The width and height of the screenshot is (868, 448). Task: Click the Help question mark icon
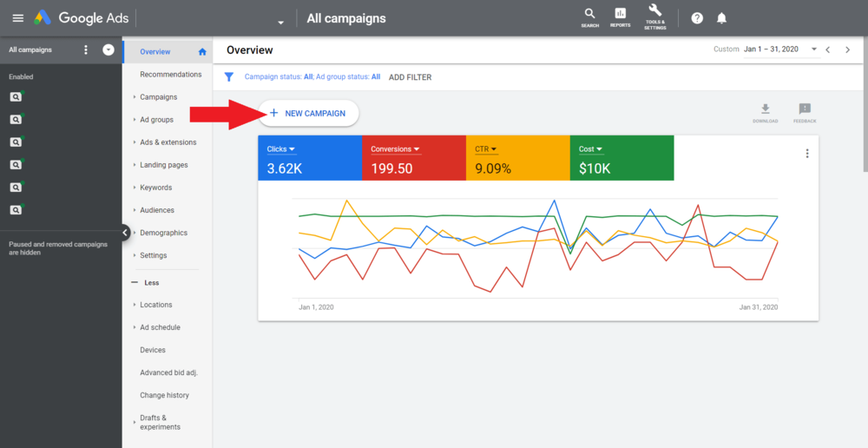697,18
